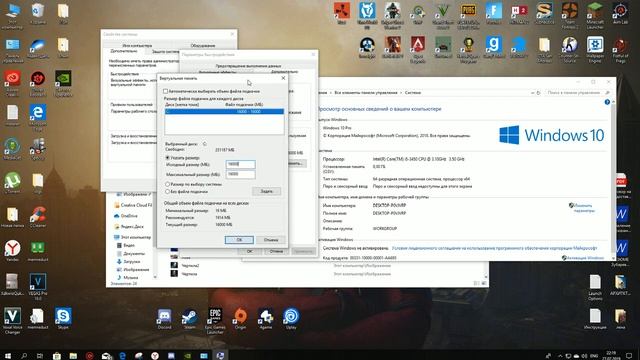This screenshot has height=360, width=640.
Task: Open taskbar search icon
Action: tap(24, 356)
